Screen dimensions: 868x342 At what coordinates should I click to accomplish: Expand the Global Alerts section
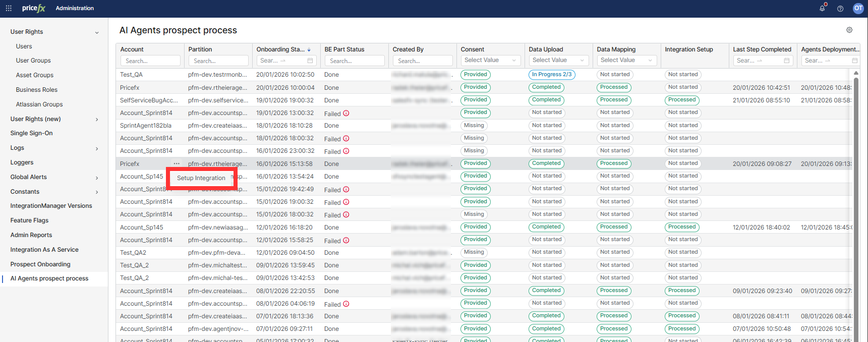click(x=97, y=178)
